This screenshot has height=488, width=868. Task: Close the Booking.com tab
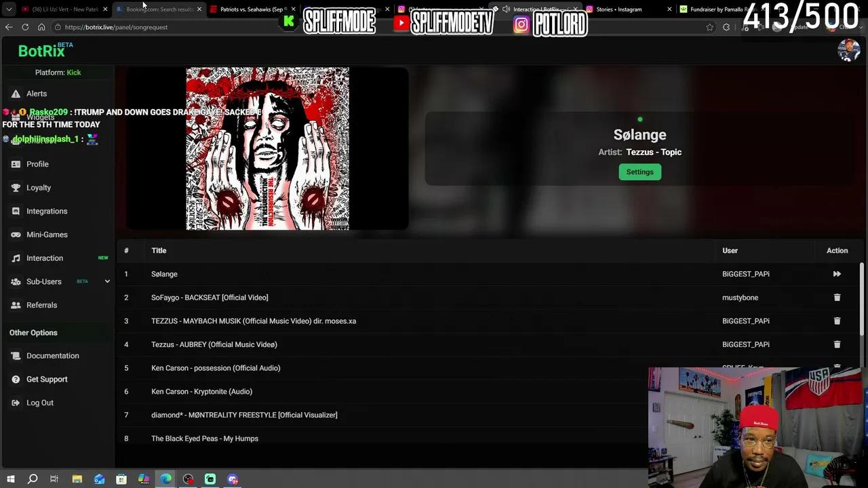click(x=199, y=9)
